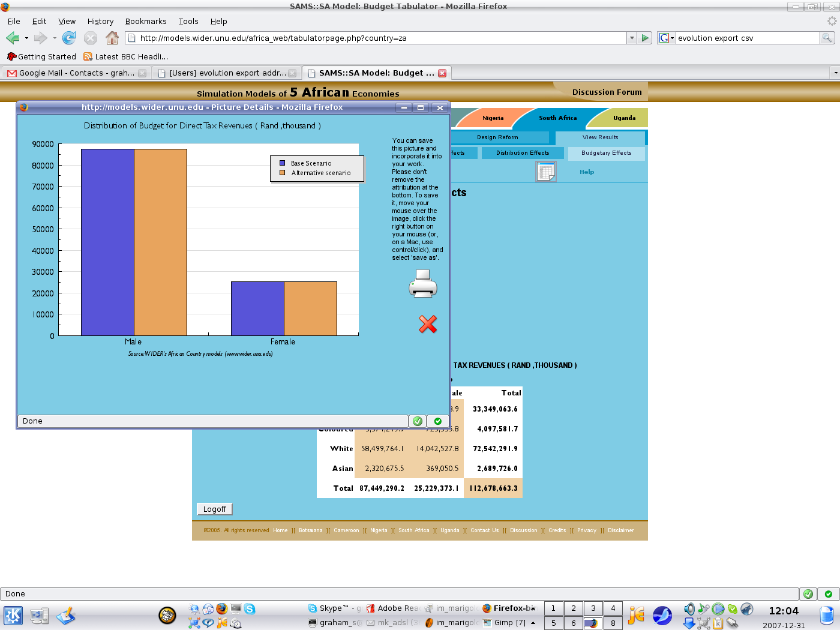Viewport: 840px width, 630px height.
Task: Click the search magnifier icon
Action: point(827,38)
